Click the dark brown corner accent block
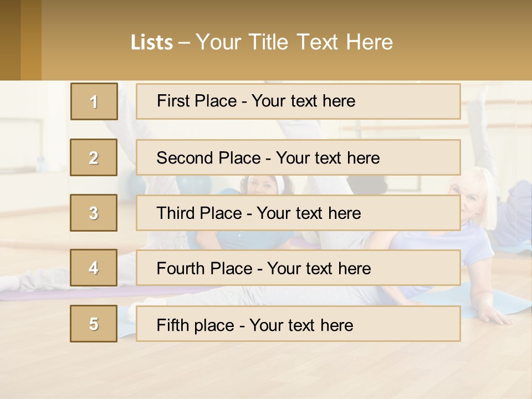Viewport: 532px width, 399px height. tap(10, 40)
